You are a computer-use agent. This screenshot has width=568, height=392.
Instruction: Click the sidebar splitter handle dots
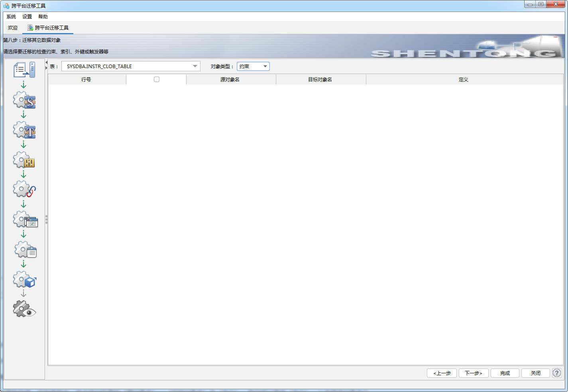46,220
